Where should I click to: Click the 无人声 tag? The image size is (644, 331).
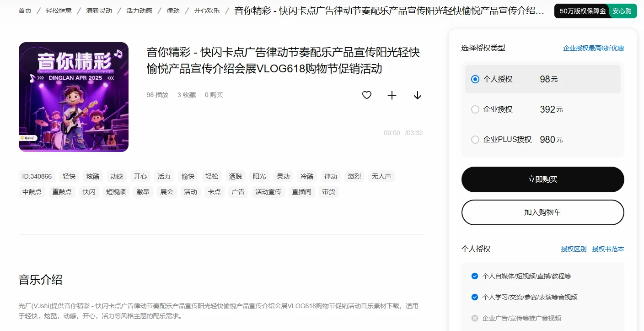click(381, 176)
